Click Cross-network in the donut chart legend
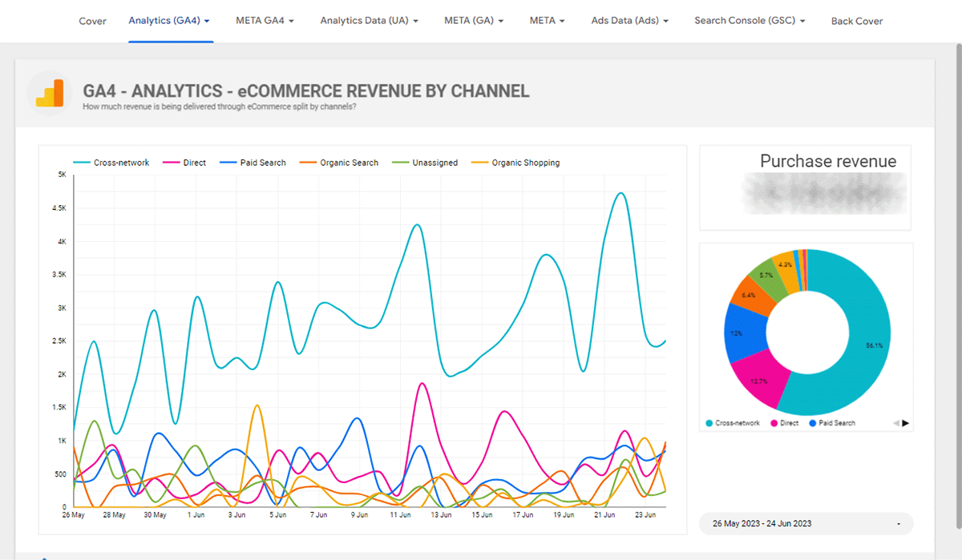 [732, 423]
